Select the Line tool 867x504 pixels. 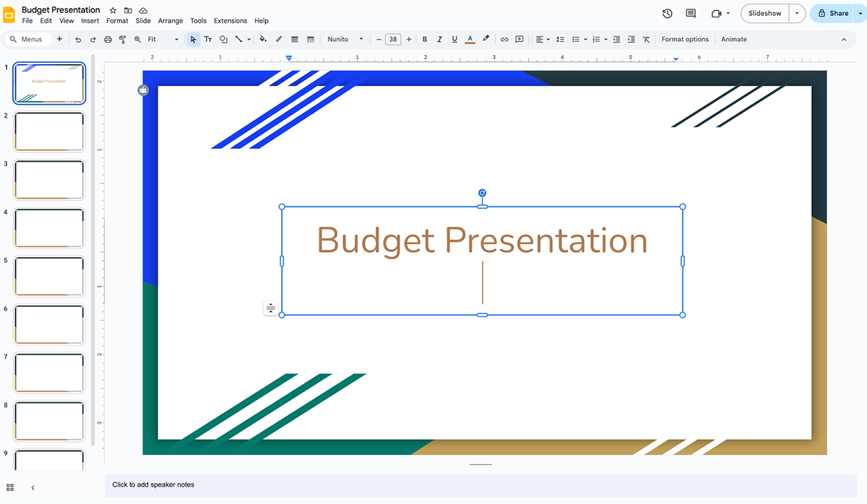(238, 39)
